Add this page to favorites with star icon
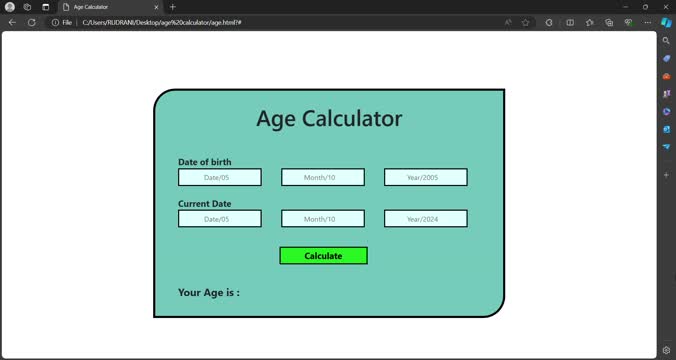 [x=525, y=22]
